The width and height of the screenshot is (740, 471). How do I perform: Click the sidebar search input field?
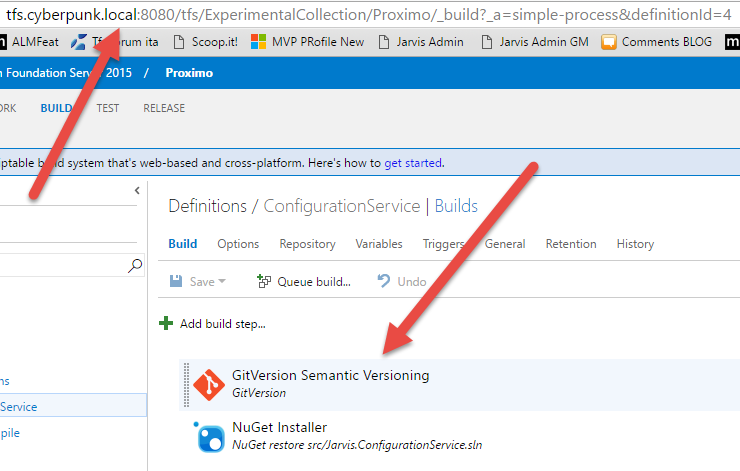click(x=64, y=265)
